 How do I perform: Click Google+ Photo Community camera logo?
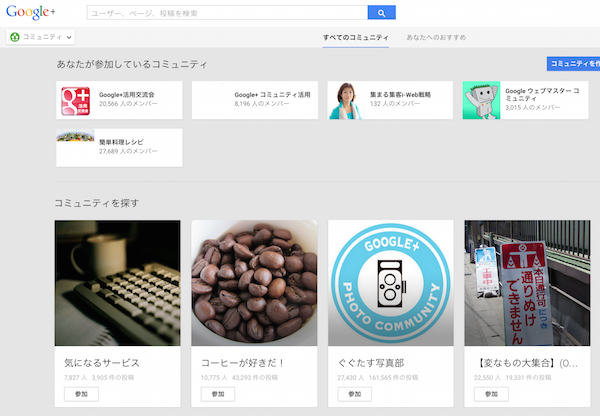tap(391, 283)
